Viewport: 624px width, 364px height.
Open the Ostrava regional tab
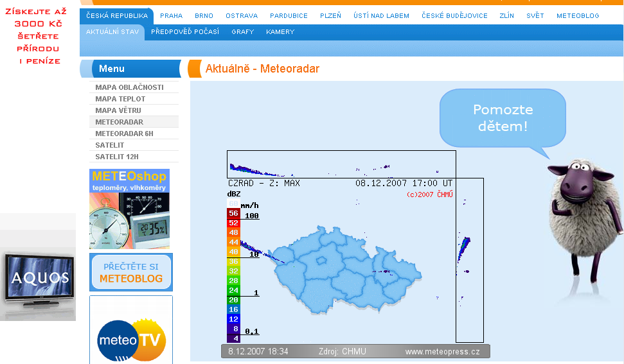(x=242, y=15)
